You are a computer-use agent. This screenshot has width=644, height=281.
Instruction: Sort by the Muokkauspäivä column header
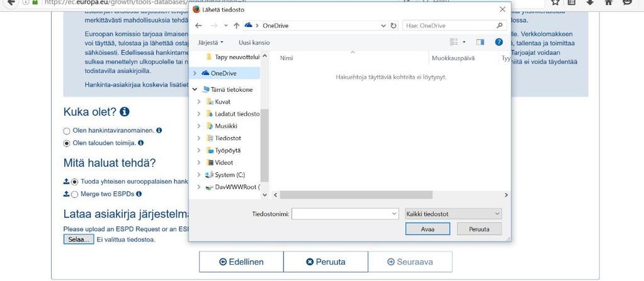[x=453, y=58]
